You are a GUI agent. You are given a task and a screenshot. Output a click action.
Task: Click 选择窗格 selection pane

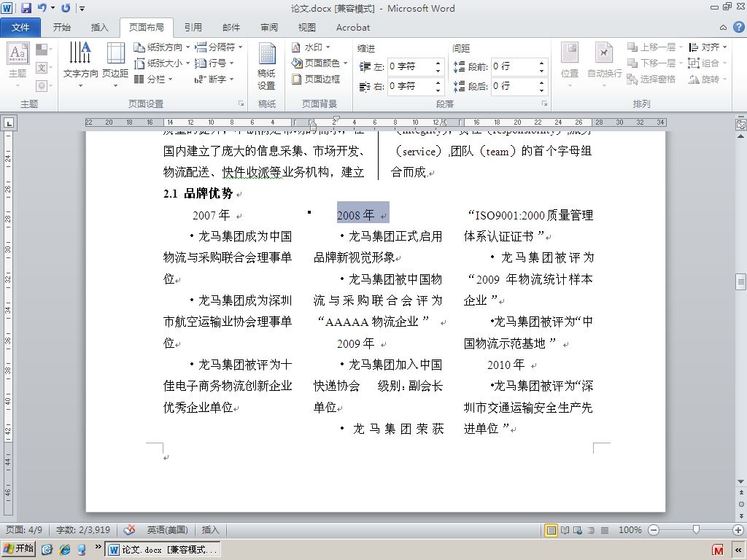[651, 79]
